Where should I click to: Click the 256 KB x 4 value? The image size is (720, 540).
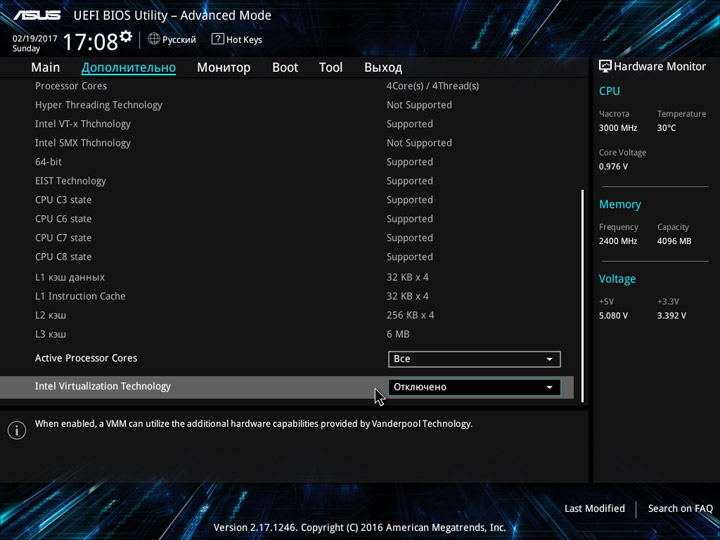pyautogui.click(x=410, y=315)
